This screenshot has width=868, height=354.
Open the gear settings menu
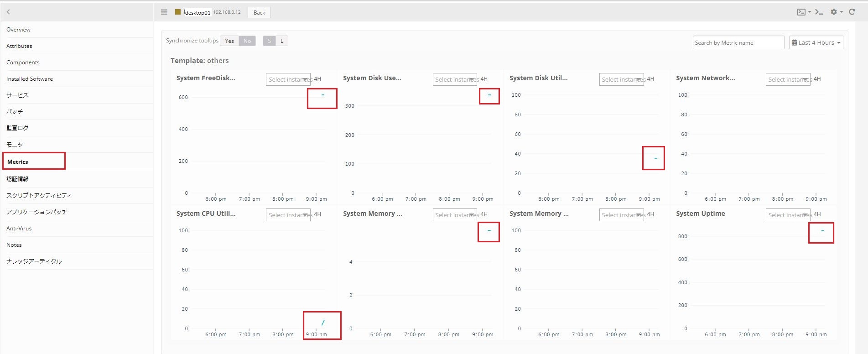(x=834, y=12)
